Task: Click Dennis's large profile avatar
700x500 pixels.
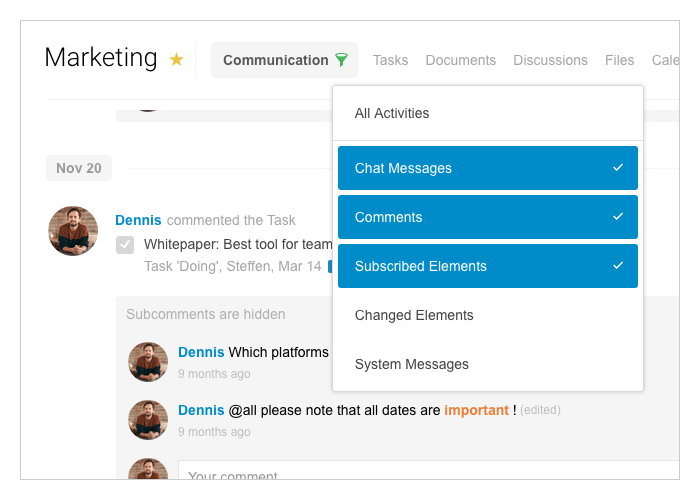Action: pos(73,231)
